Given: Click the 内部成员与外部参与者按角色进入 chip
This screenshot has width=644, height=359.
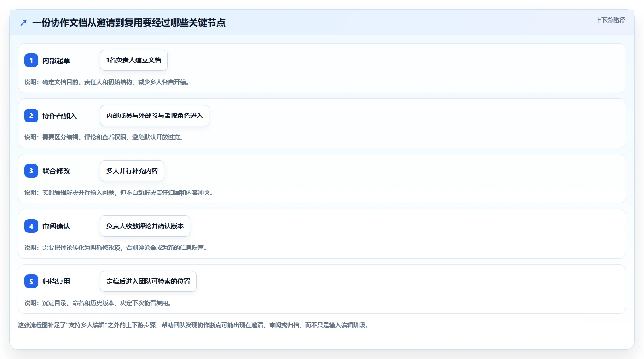Looking at the screenshot, I should point(155,116).
